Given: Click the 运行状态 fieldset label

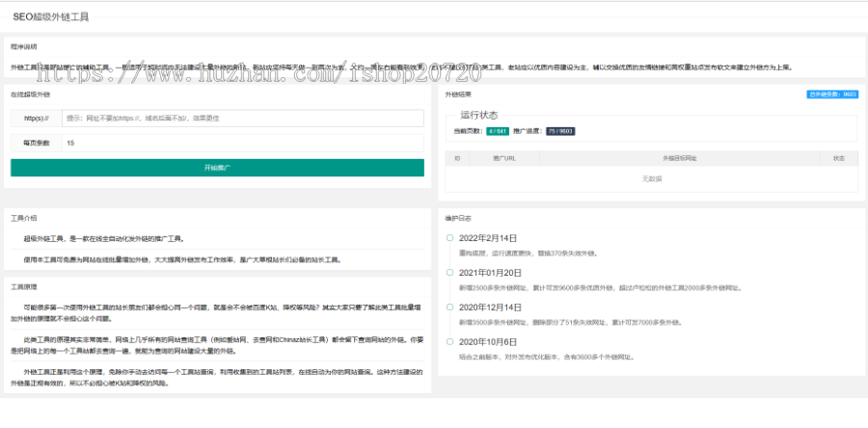Looking at the screenshot, I should click(478, 115).
